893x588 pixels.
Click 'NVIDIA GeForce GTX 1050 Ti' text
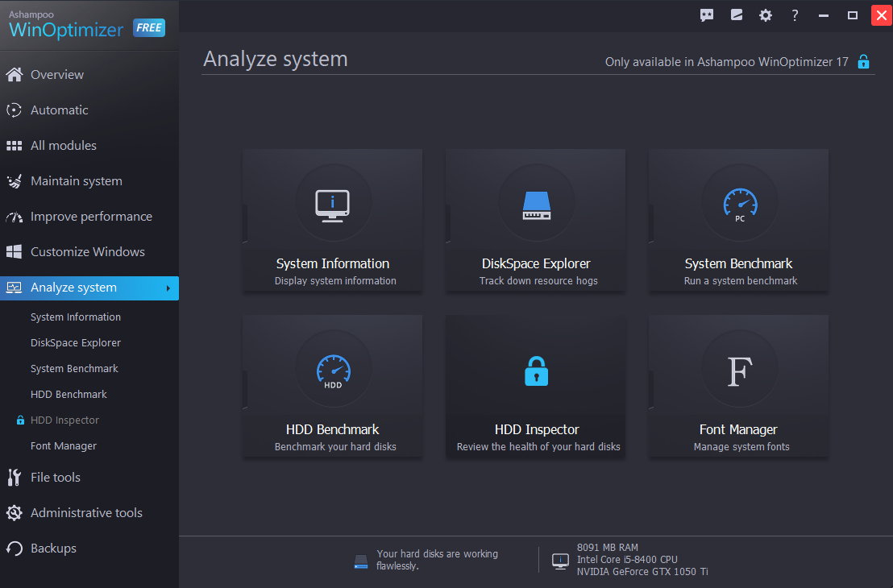coord(642,572)
